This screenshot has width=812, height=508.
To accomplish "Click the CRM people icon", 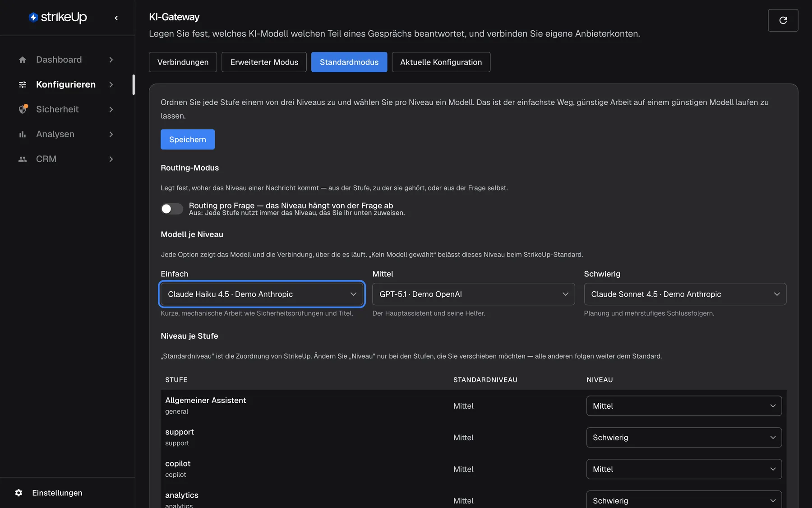I will [23, 159].
